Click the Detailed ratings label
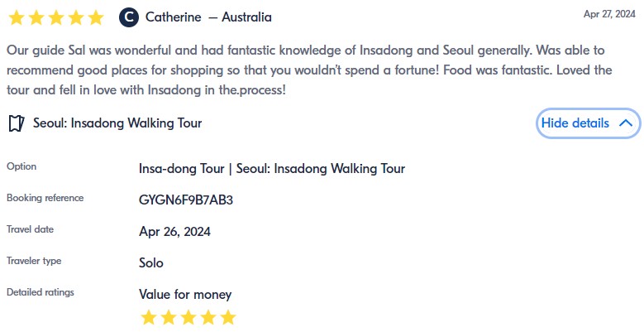 pyautogui.click(x=41, y=292)
